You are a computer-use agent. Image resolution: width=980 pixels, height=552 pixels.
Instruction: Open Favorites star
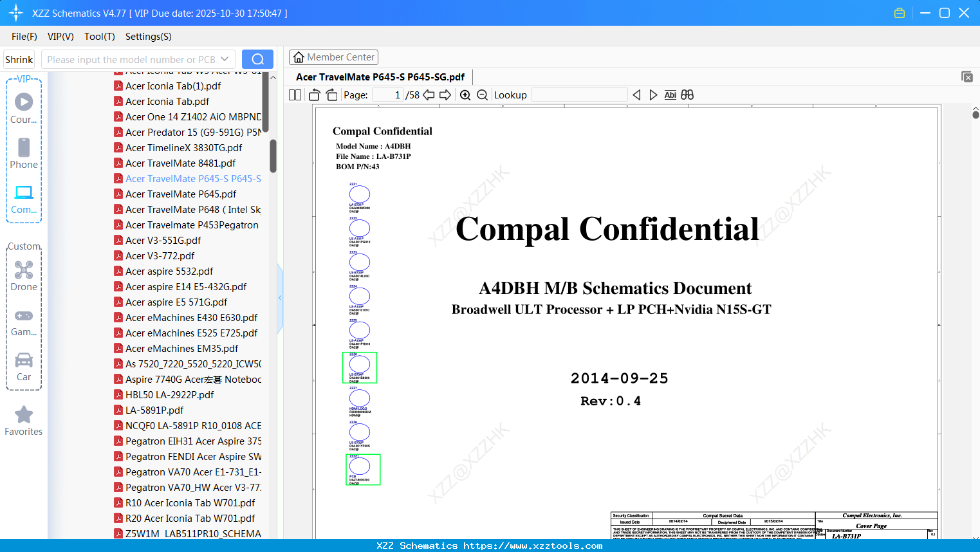point(24,421)
